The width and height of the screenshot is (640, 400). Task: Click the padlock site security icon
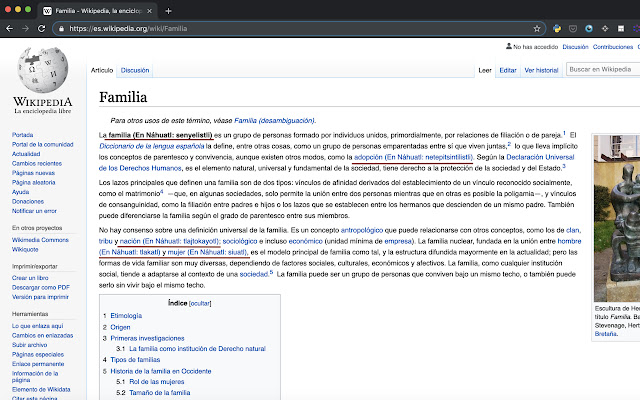click(x=61, y=29)
